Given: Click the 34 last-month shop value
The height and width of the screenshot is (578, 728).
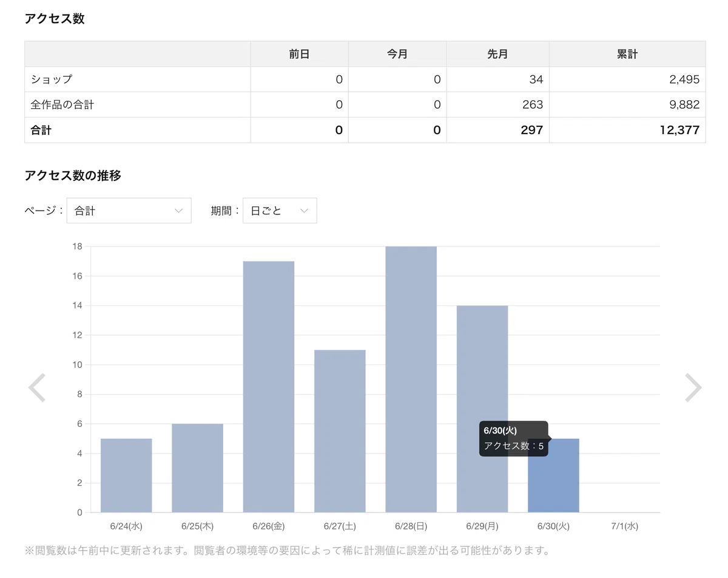Looking at the screenshot, I should 536,80.
